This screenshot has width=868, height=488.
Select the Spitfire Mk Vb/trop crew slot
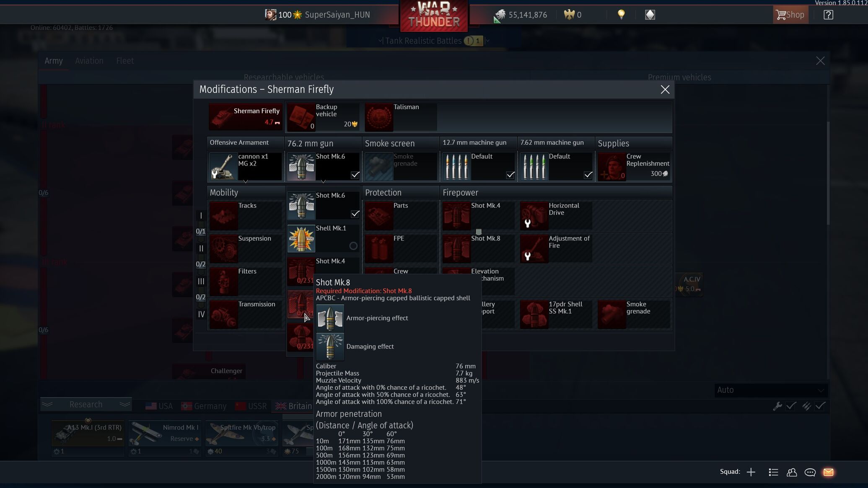(242, 438)
